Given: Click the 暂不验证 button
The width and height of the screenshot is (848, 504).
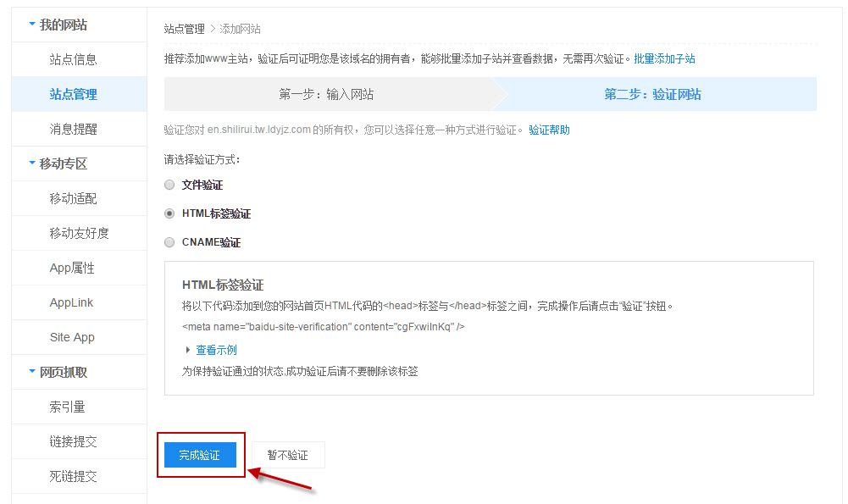Looking at the screenshot, I should click(x=288, y=455).
